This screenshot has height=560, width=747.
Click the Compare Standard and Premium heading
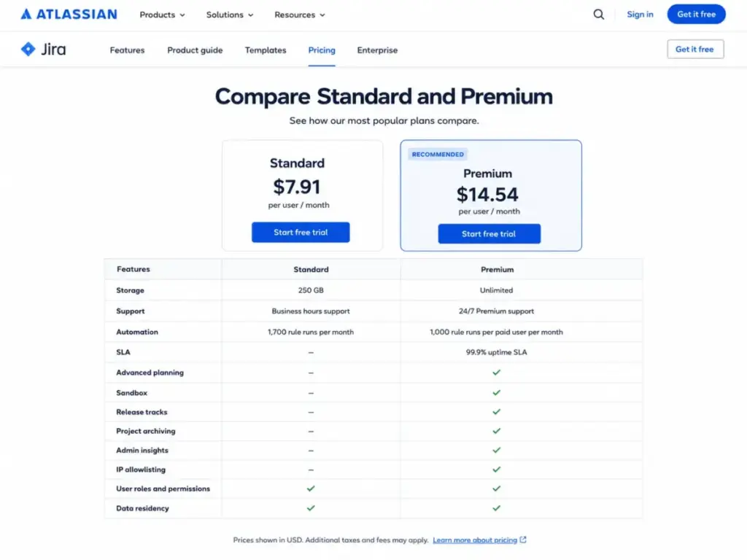(x=384, y=96)
